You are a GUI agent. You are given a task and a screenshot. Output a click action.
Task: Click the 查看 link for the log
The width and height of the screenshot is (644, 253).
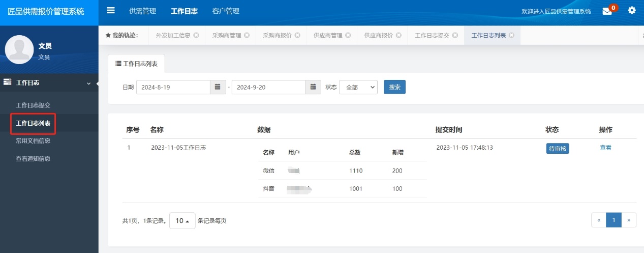pyautogui.click(x=605, y=148)
